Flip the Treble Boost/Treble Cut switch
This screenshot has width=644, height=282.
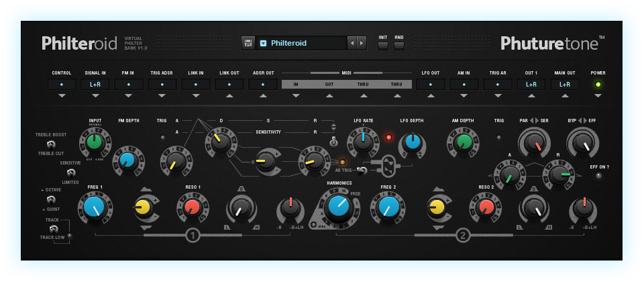(51, 144)
